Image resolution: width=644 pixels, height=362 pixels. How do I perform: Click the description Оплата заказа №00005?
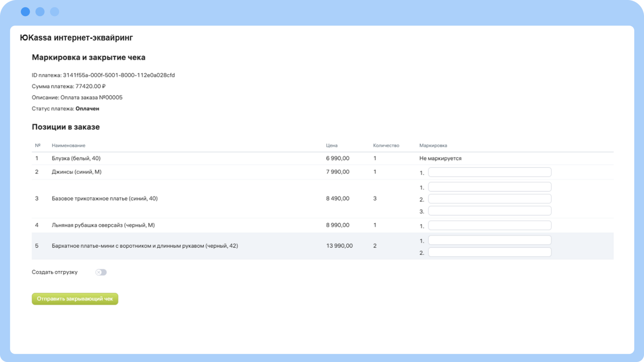[92, 98]
